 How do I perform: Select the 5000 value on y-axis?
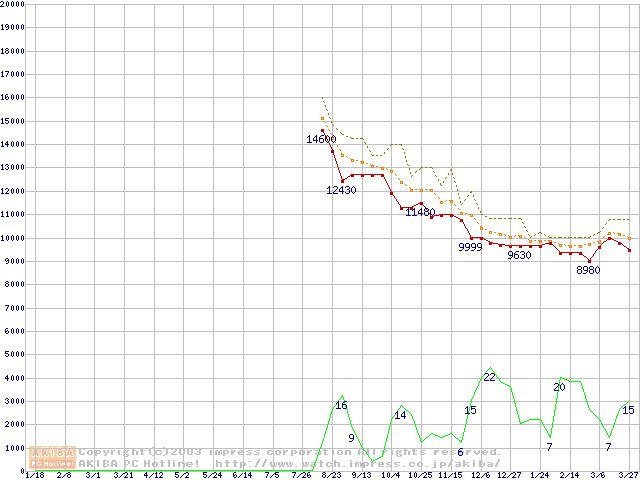pyautogui.click(x=14, y=355)
